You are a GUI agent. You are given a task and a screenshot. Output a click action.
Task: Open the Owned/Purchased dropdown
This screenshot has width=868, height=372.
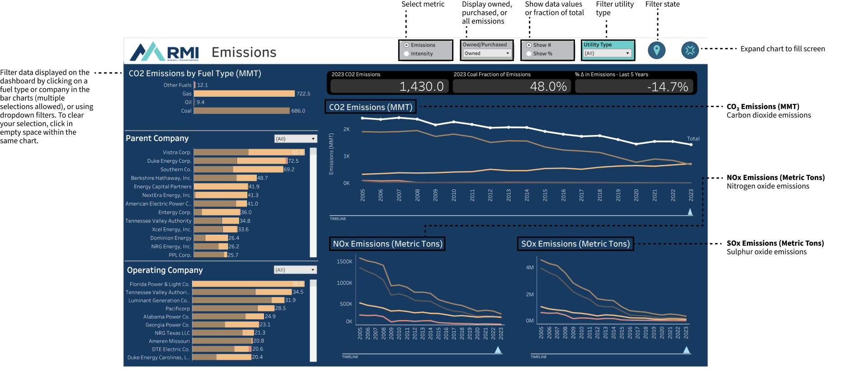487,53
